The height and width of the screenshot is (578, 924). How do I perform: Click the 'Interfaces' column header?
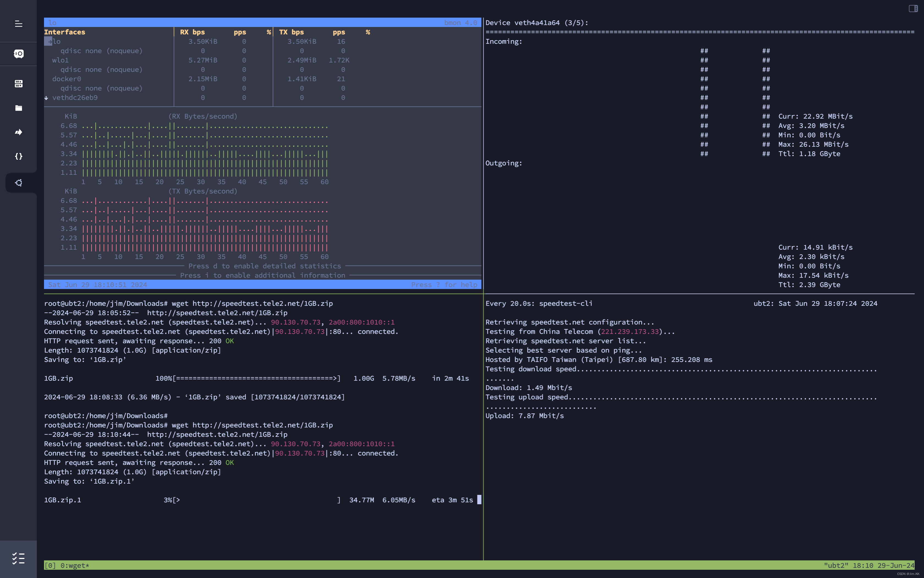click(65, 32)
